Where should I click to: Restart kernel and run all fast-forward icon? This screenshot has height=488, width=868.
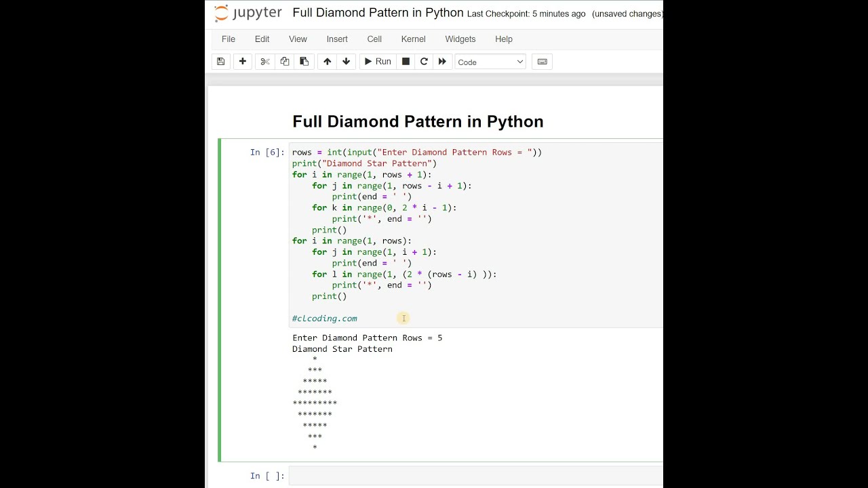point(442,62)
